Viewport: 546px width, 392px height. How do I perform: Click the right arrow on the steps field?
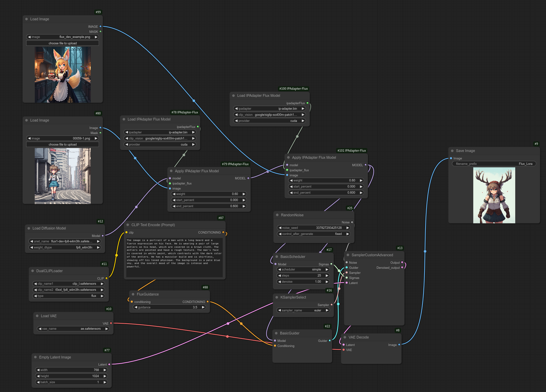pyautogui.click(x=327, y=276)
